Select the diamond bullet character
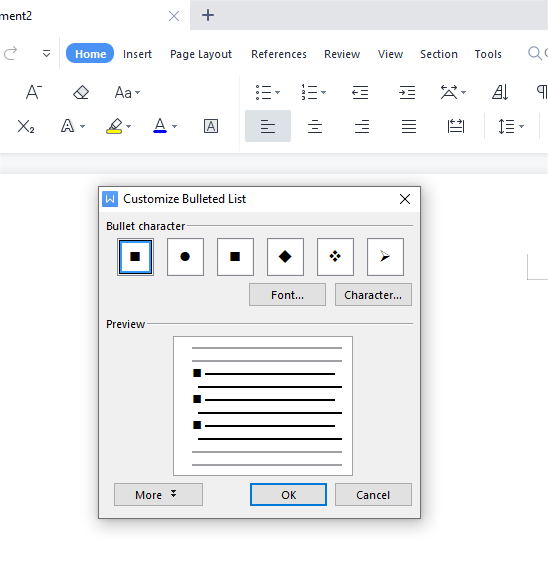548x570 pixels. [285, 257]
